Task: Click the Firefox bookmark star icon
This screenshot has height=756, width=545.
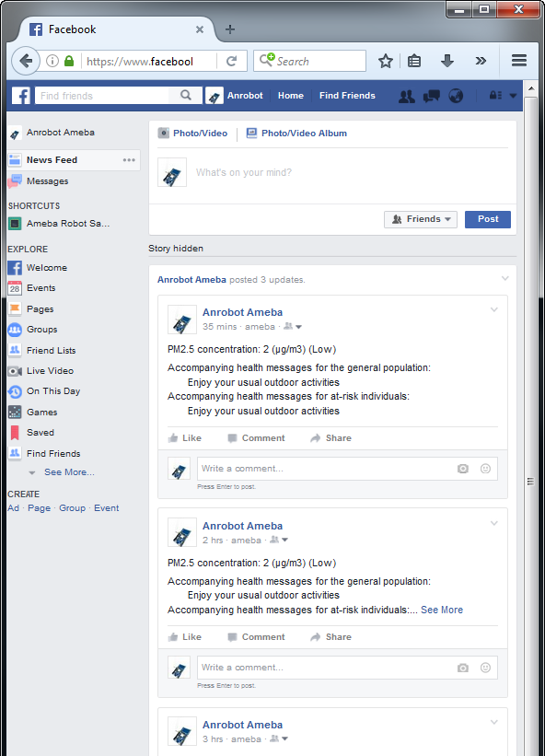Action: click(x=386, y=61)
